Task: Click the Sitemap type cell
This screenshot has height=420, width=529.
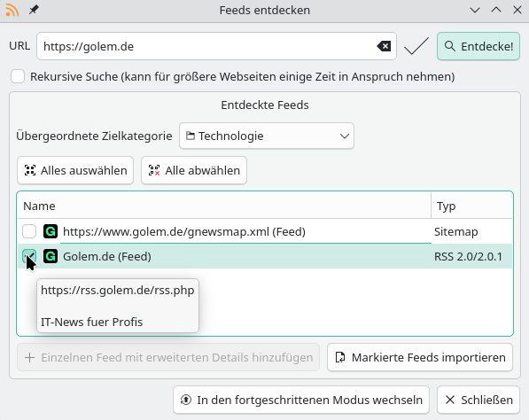Action: 455,232
